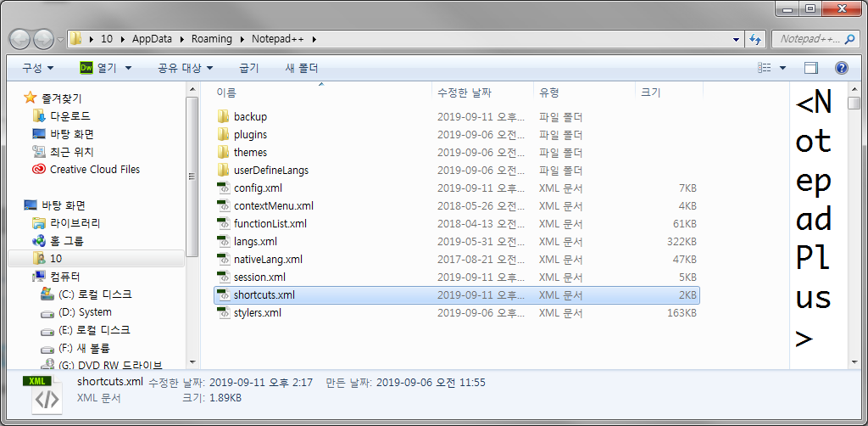Open (C:) 로컬 디스크 drive
The height and width of the screenshot is (426, 868).
(x=95, y=294)
